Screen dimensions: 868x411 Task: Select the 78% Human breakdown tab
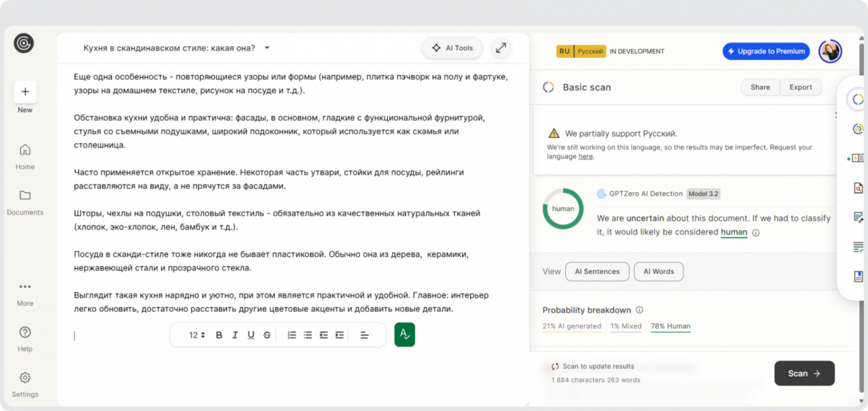coord(671,326)
